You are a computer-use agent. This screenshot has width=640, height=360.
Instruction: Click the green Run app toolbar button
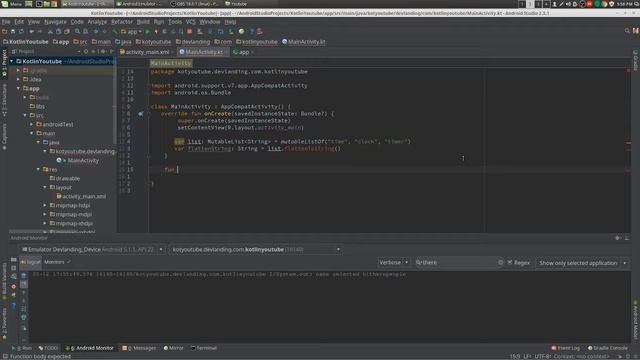click(x=148, y=31)
